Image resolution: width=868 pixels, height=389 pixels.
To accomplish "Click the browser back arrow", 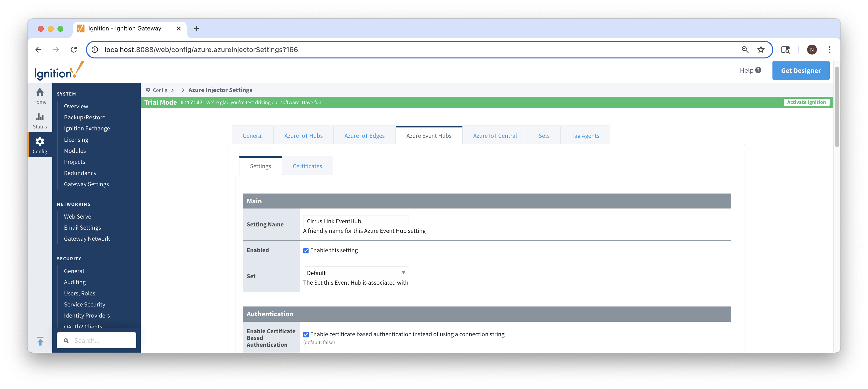I will (x=38, y=50).
